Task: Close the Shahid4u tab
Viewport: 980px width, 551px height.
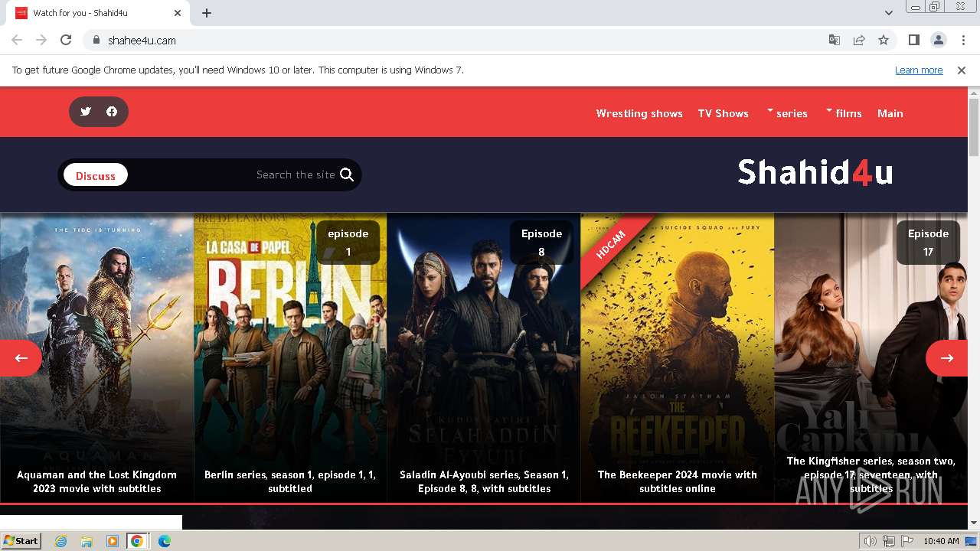Action: pos(178,13)
